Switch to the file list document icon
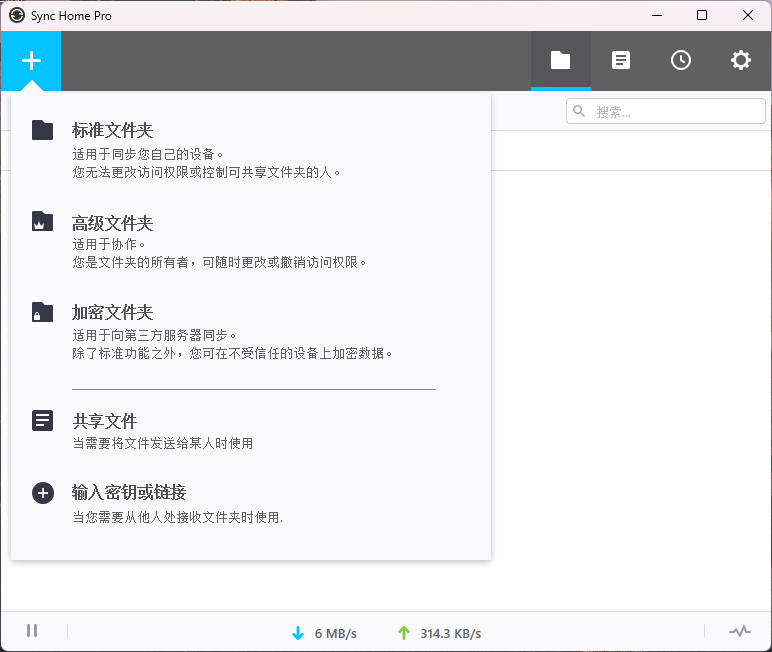Viewport: 772px width, 652px height. pyautogui.click(x=621, y=61)
